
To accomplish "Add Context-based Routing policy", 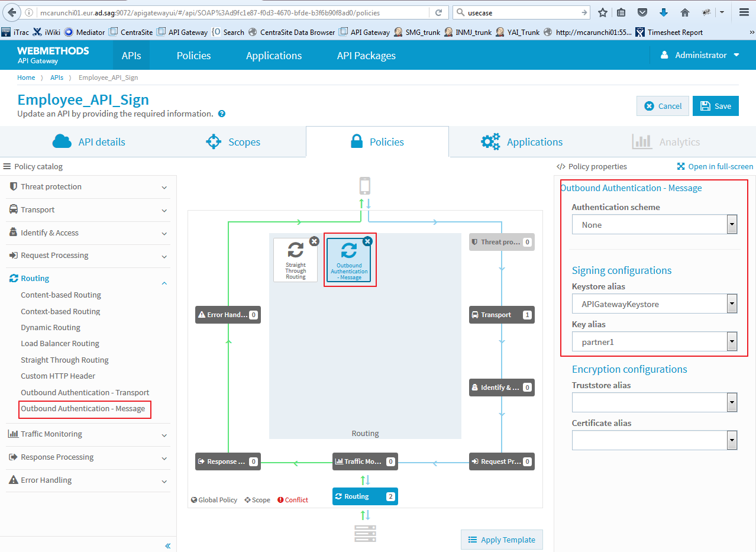I will (60, 311).
